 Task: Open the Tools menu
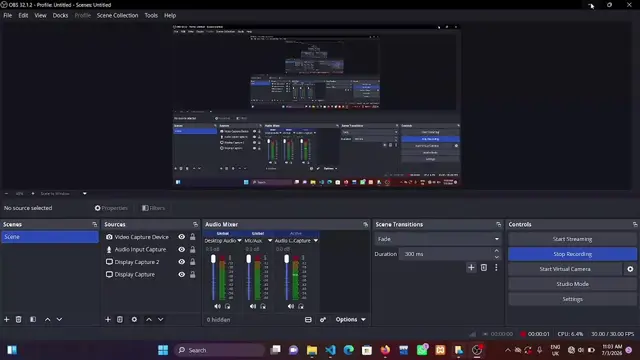tap(151, 16)
